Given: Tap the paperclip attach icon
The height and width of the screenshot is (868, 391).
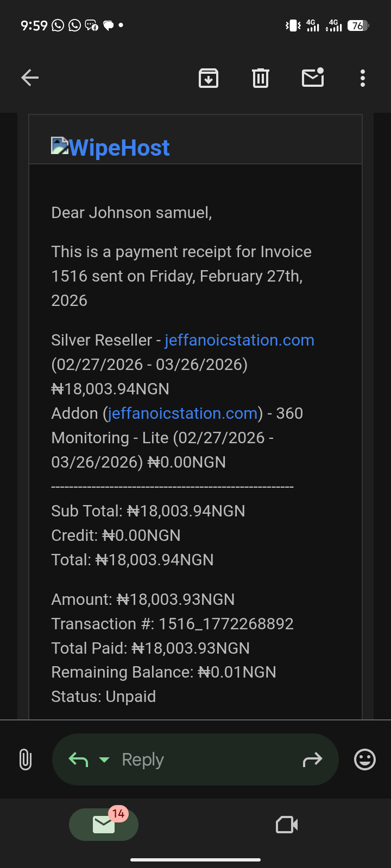Looking at the screenshot, I should 25,759.
